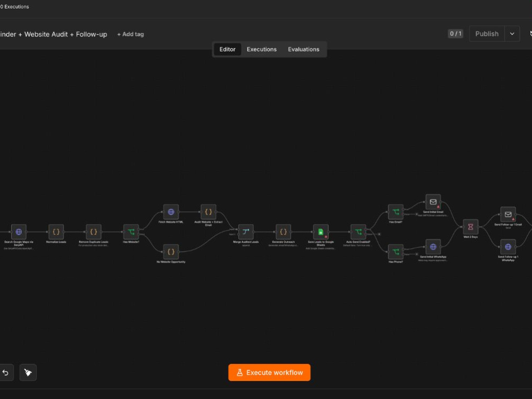Select the Search Google Maps via SerpAPI node

pyautogui.click(x=19, y=232)
